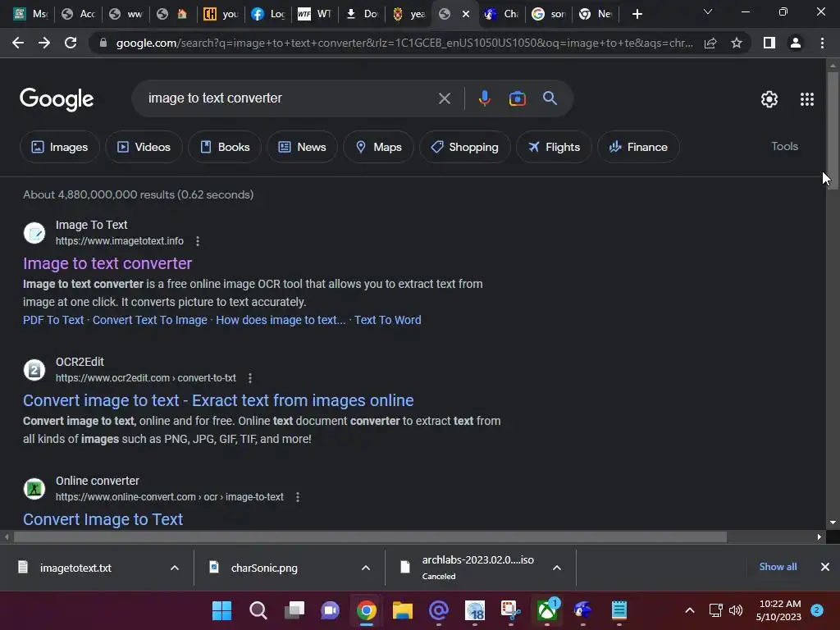Open Google quick settings gear
Viewport: 840px width, 630px height.
(x=769, y=99)
